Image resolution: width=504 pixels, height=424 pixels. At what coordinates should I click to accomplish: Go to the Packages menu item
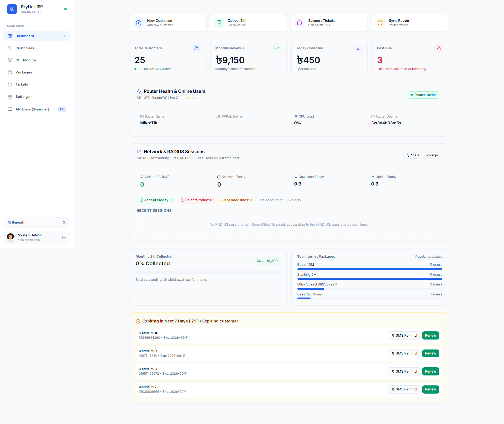[x=37, y=72]
